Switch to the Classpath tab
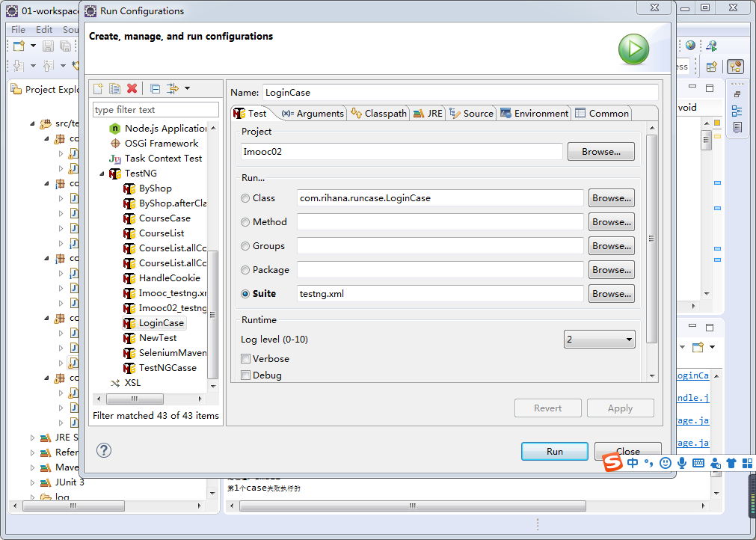Screen dimensions: 756x540 click(378, 113)
